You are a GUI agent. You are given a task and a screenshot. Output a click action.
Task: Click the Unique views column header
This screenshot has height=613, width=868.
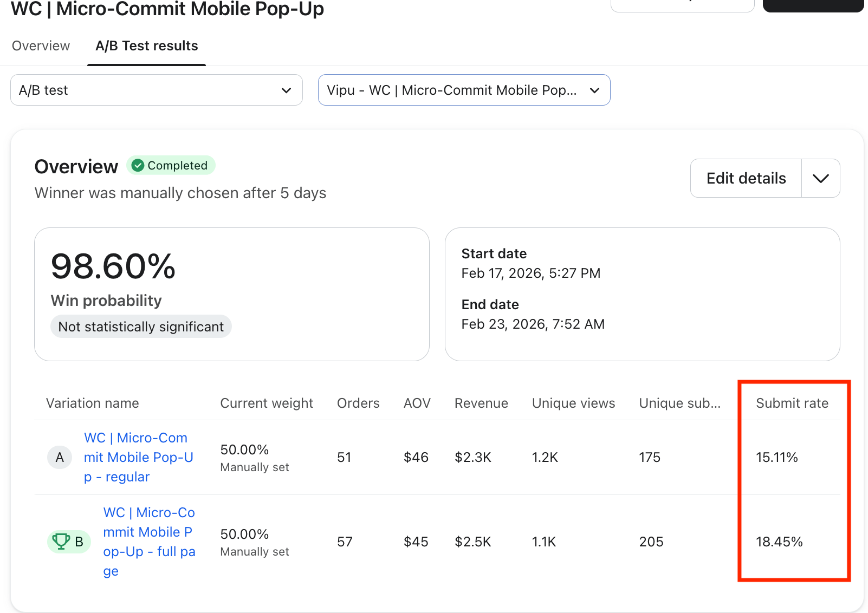tap(573, 403)
